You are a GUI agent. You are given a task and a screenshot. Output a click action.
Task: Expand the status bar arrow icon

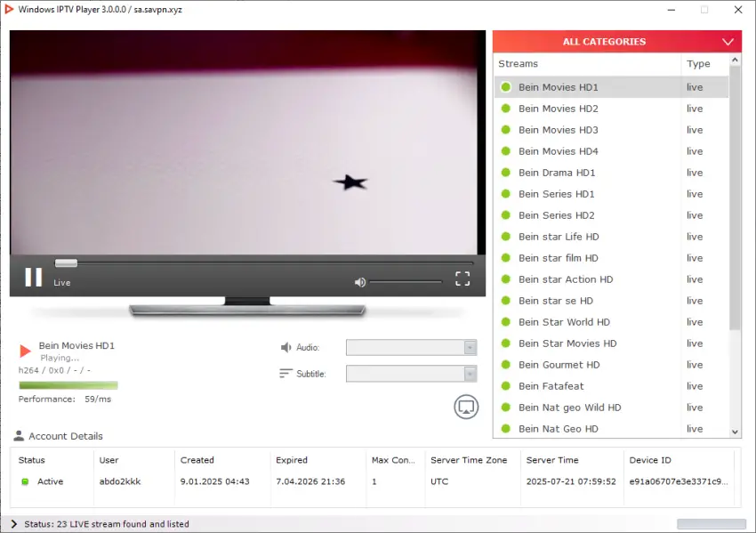13,524
